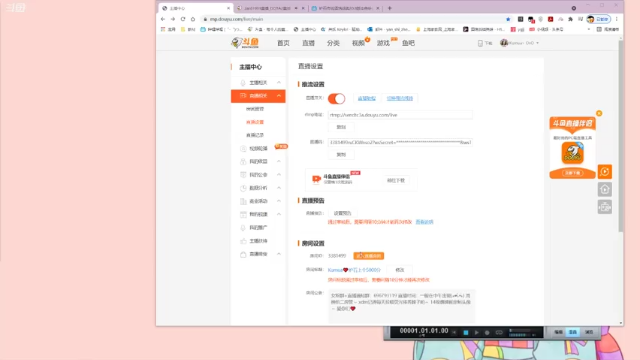This screenshot has height=360, width=640.
Task: Open the 分类 nav item
Action: tap(333, 43)
